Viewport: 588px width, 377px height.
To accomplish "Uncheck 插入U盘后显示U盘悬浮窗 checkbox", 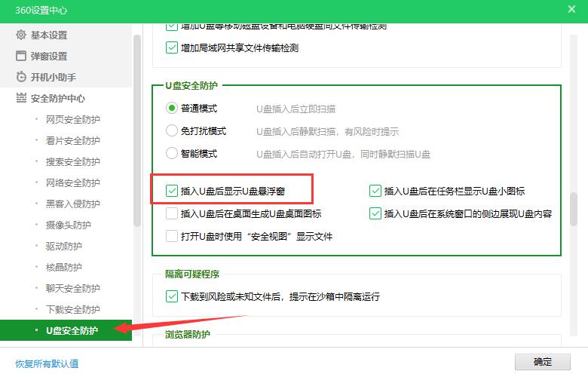I will pos(172,192).
